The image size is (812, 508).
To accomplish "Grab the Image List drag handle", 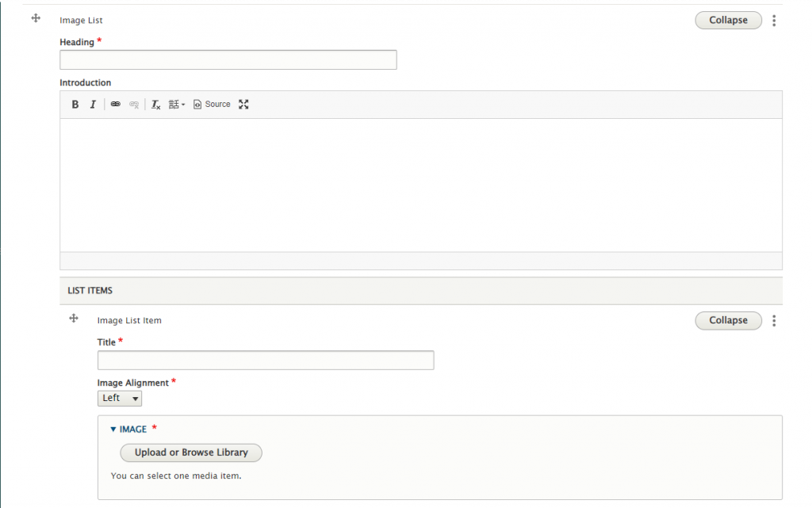I will coord(36,18).
